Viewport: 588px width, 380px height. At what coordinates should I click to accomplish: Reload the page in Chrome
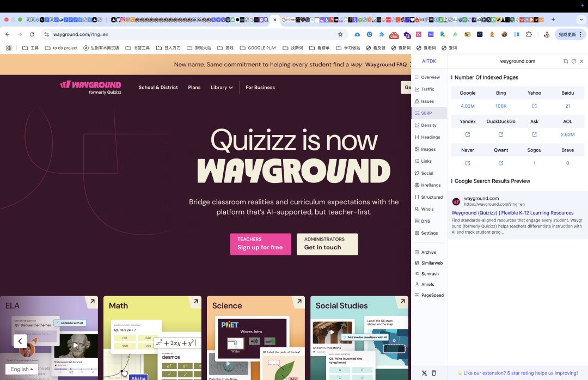pos(32,34)
